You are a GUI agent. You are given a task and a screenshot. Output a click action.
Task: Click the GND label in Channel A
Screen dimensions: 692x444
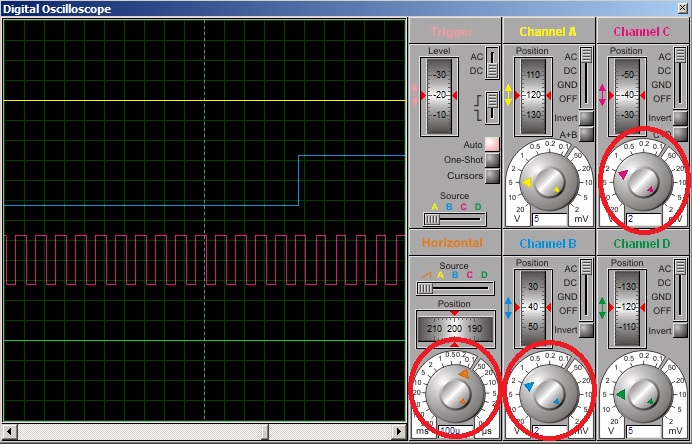coord(567,85)
